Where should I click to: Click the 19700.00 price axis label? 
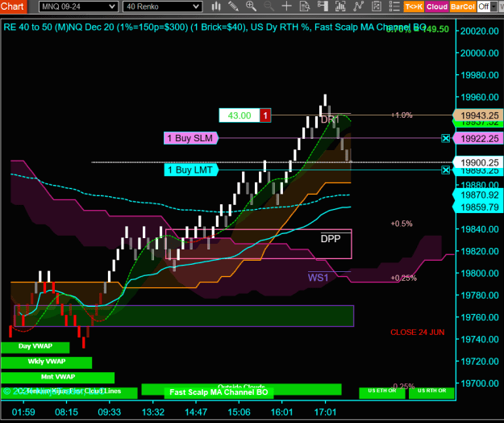[479, 383]
